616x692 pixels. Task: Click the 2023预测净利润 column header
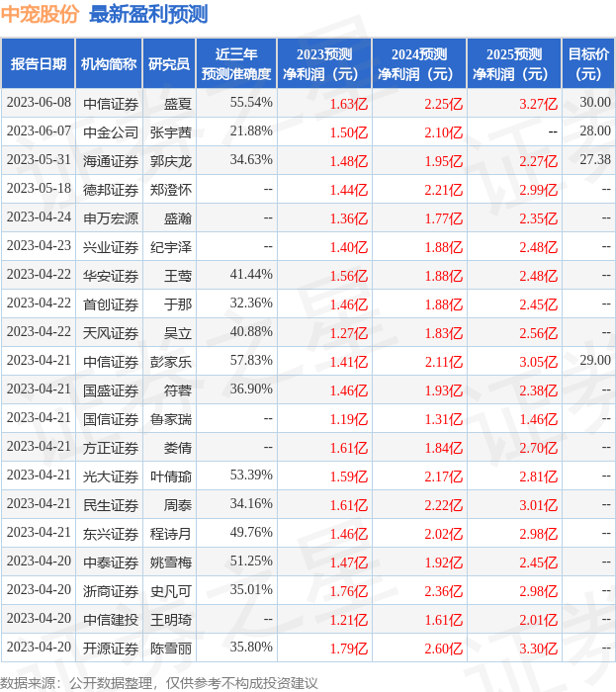pos(324,63)
